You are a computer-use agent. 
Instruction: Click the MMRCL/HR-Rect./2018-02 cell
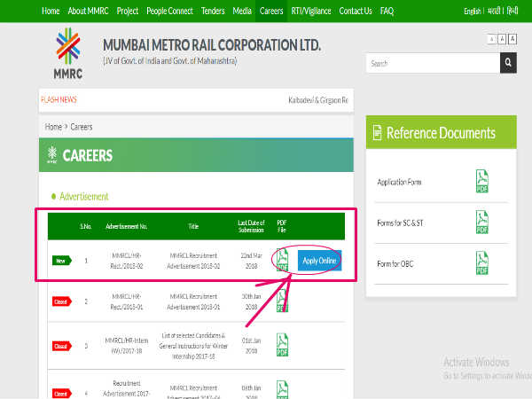pos(127,261)
